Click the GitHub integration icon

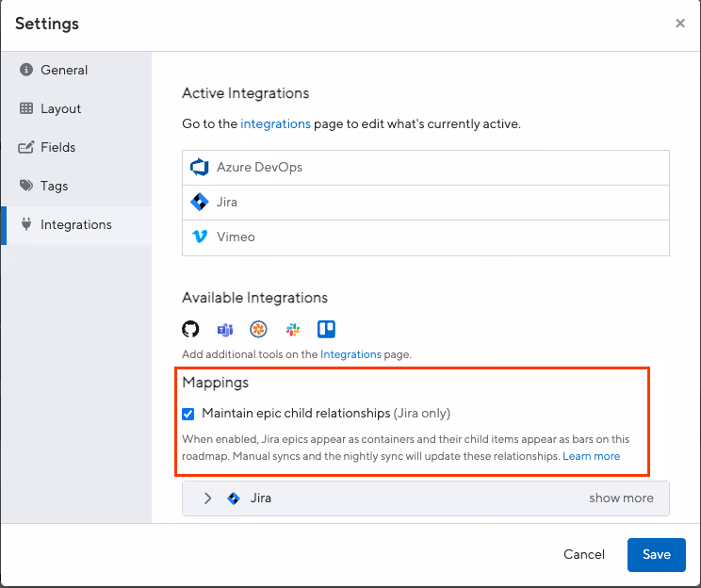coord(191,329)
